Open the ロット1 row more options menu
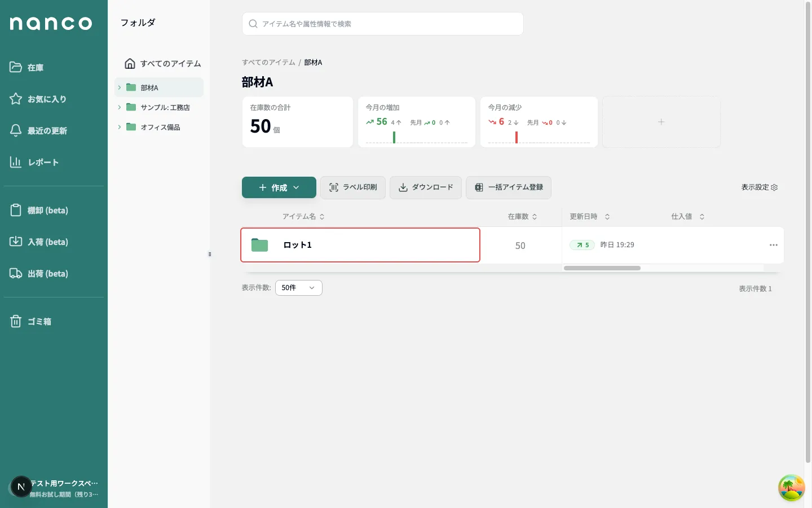 [774, 245]
